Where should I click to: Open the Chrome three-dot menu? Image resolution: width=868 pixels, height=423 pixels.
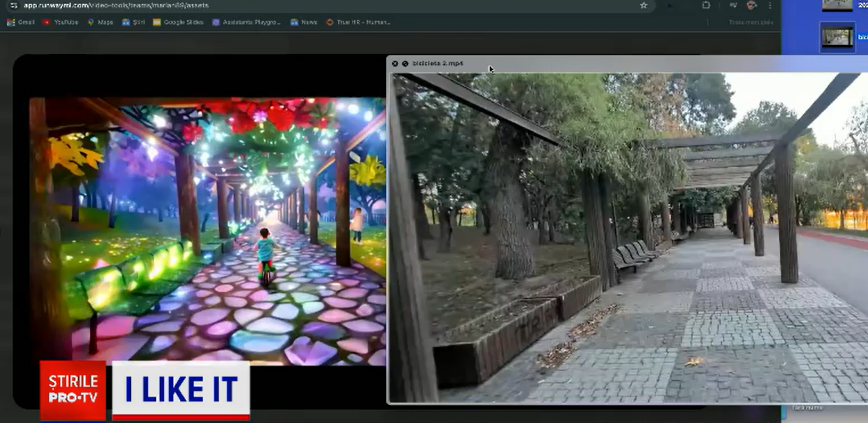pyautogui.click(x=770, y=5)
